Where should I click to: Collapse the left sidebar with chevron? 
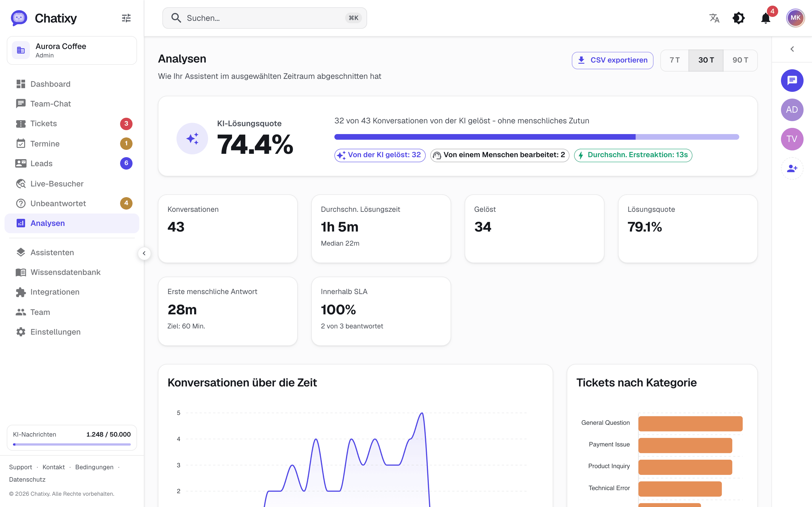point(144,253)
